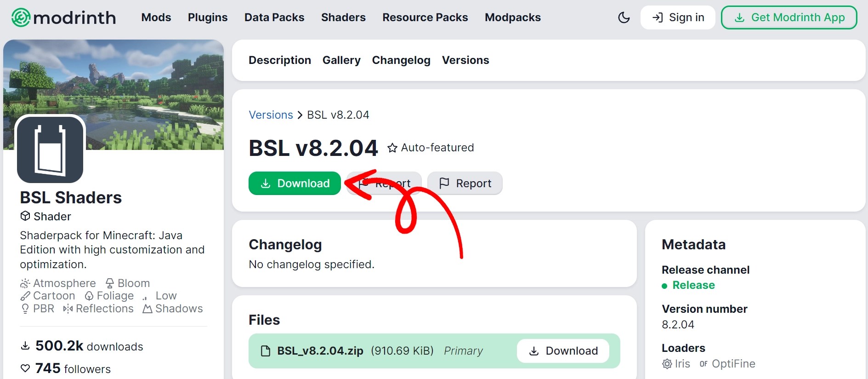The height and width of the screenshot is (379, 868).
Task: Select the Foliage tag
Action: click(x=109, y=296)
